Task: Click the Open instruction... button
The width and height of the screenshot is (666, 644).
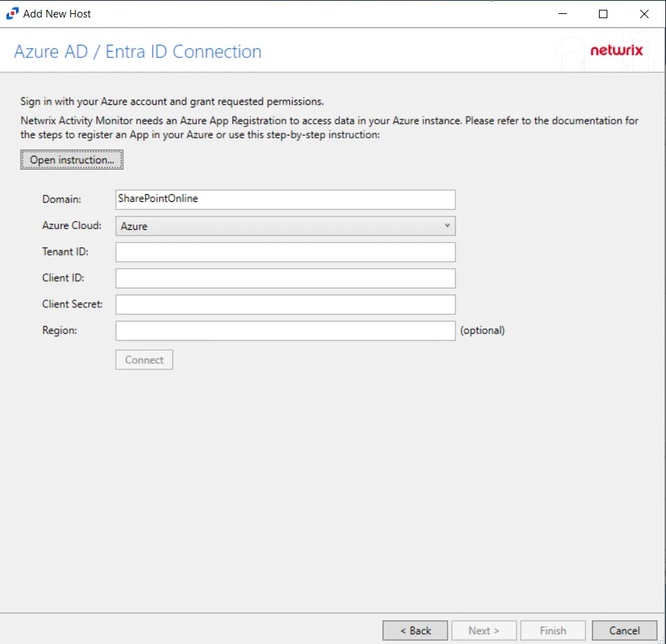Action: click(72, 160)
